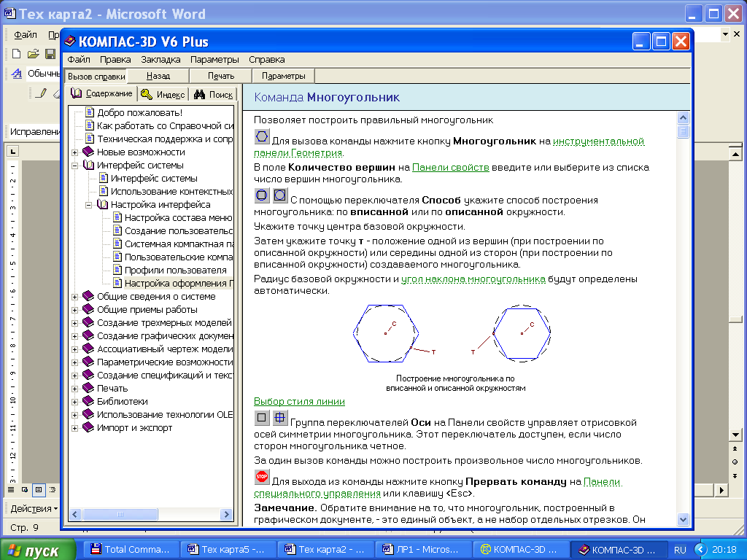This screenshot has width=747, height=560.
Task: Expand the Общие приемы работы node
Action: (75, 310)
